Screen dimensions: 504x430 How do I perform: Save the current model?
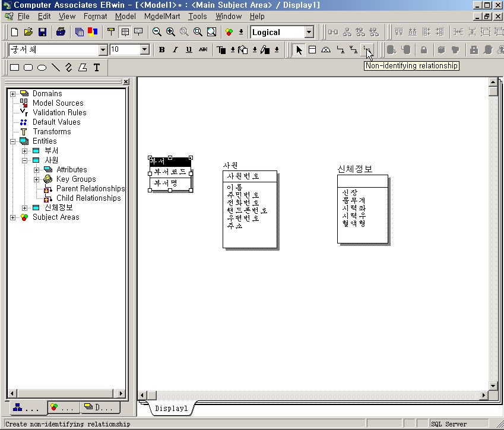click(42, 32)
